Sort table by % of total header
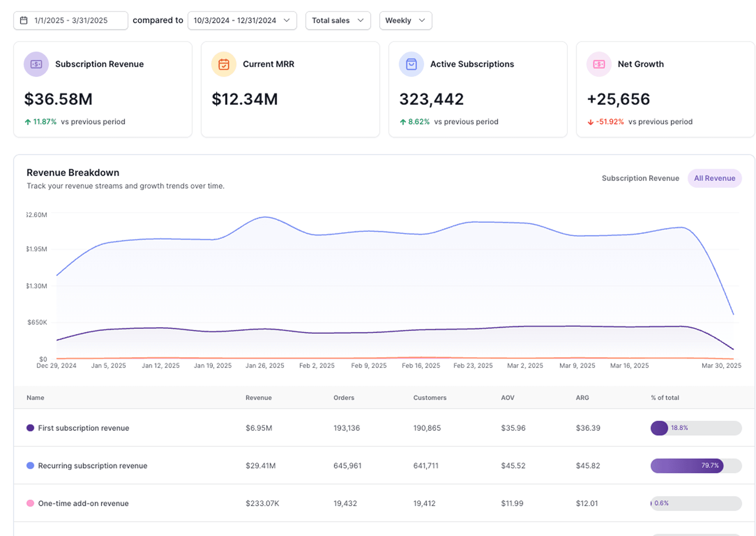Viewport: 756px width, 536px height. tap(665, 397)
